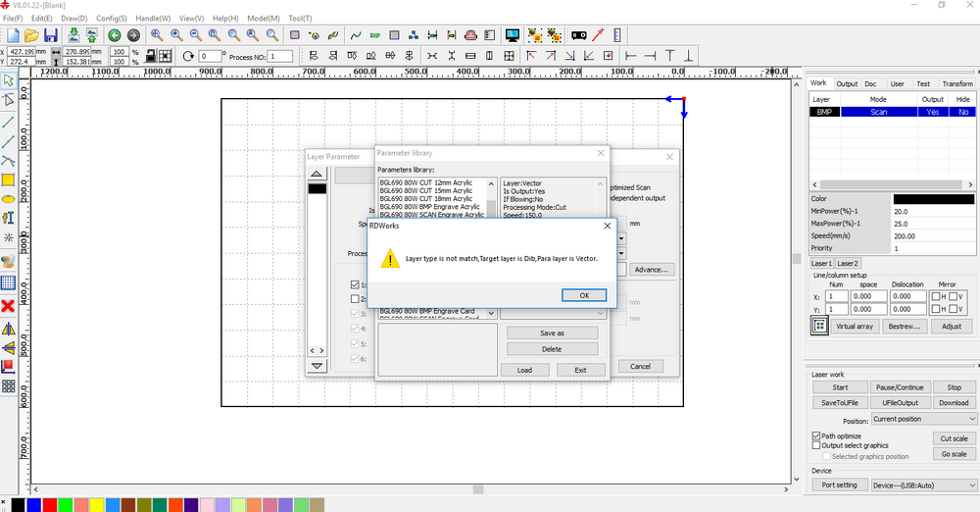
Task: Toggle X row mirror H checkbox
Action: click(x=936, y=296)
